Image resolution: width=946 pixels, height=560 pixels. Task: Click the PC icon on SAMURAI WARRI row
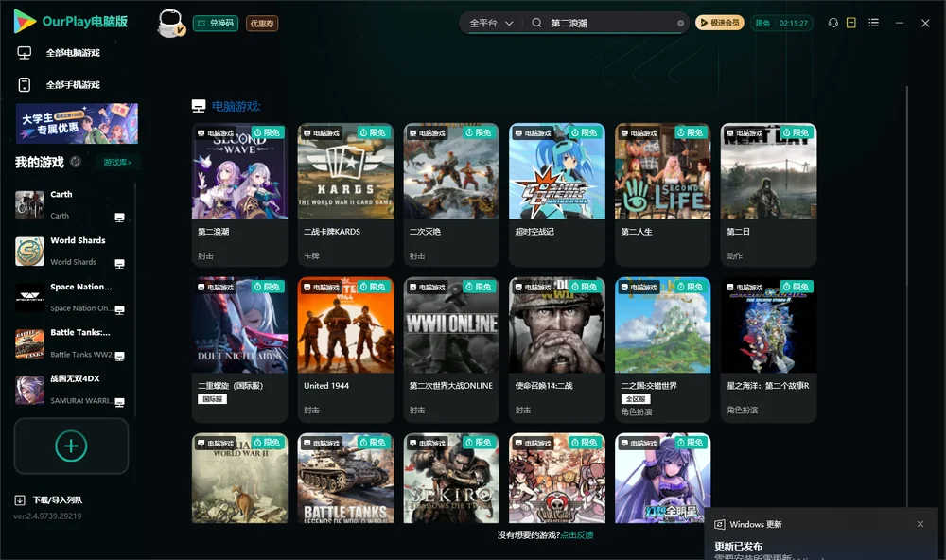119,403
